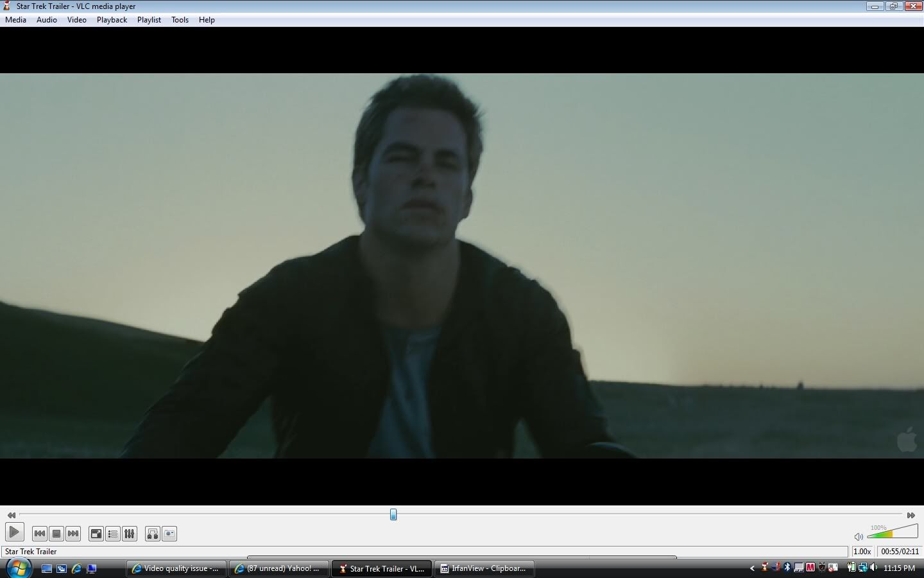The image size is (924, 578).
Task: Open extended settings equalizer panel
Action: [x=130, y=534]
